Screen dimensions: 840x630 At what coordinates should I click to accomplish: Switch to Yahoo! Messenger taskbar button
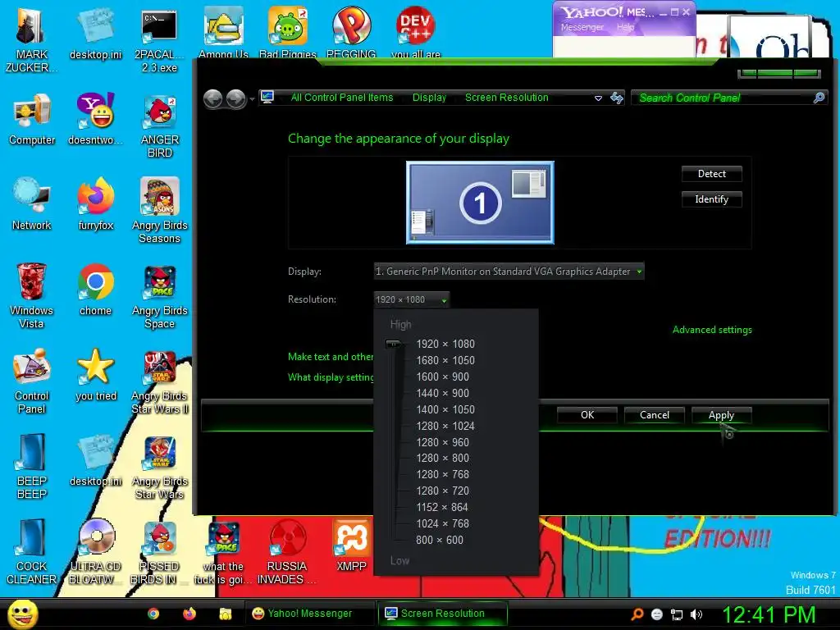(309, 614)
